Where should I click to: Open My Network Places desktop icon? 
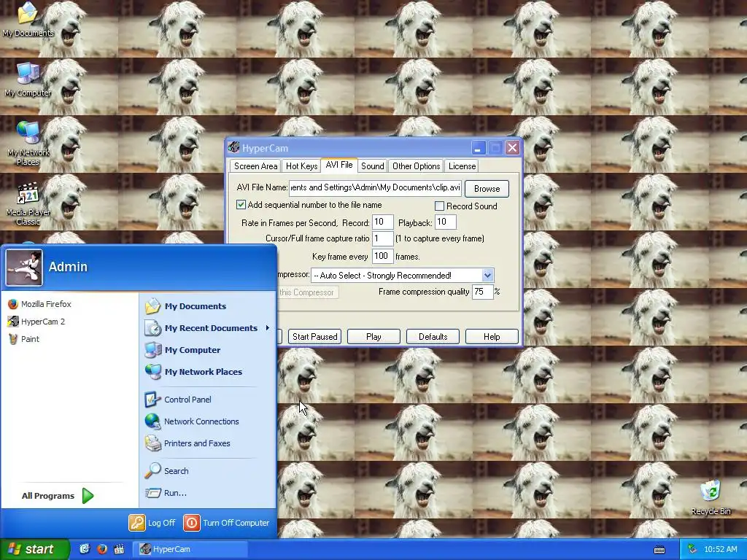[x=28, y=143]
